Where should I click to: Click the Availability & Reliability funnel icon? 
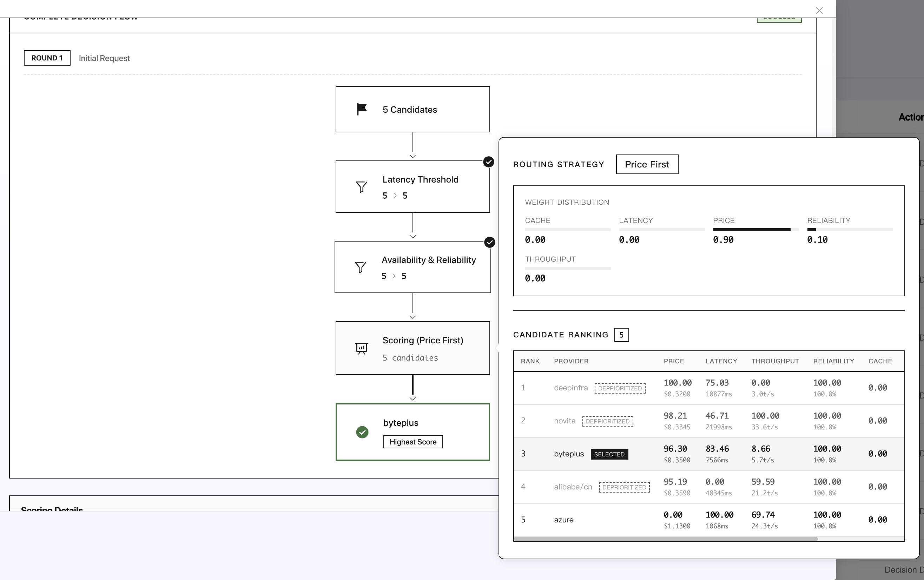[x=360, y=268]
